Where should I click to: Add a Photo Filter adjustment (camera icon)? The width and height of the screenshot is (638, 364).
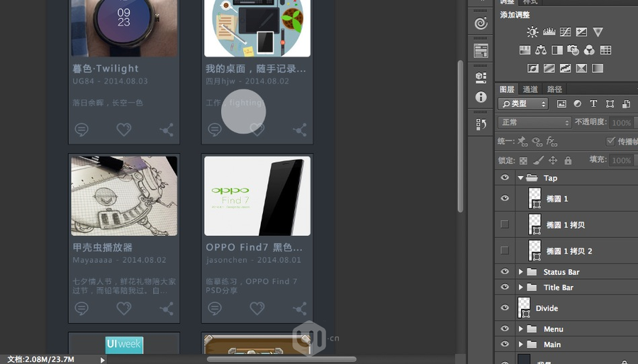(573, 50)
